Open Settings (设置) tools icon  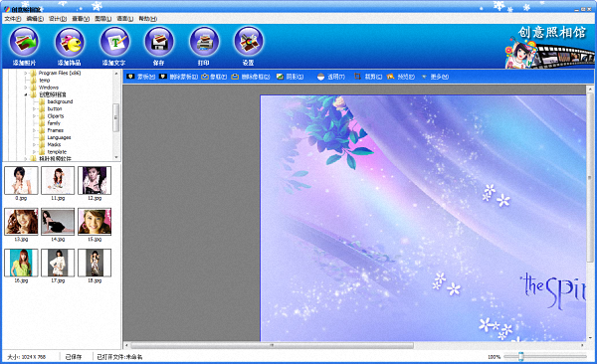(248, 42)
